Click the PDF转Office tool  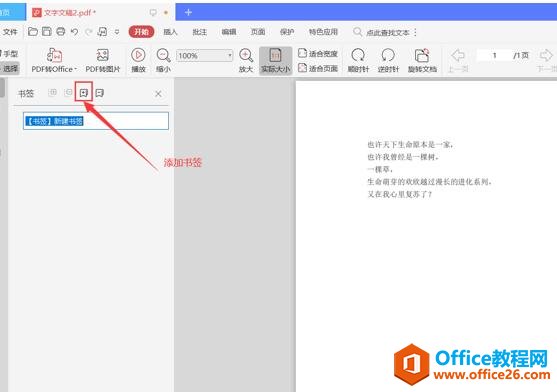point(54,60)
